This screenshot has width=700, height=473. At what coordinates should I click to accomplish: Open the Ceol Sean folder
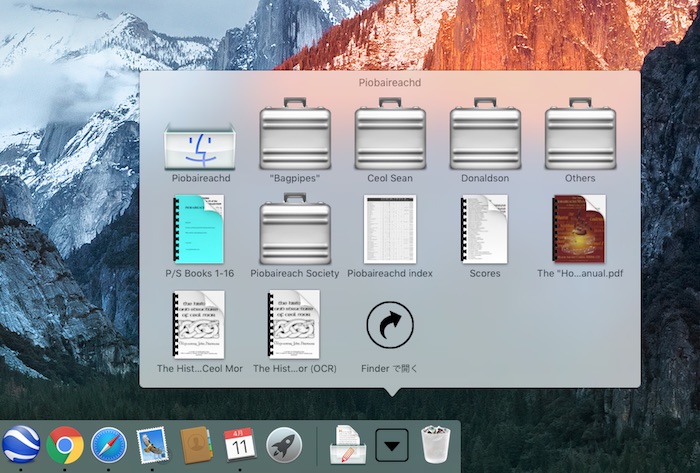(x=390, y=135)
